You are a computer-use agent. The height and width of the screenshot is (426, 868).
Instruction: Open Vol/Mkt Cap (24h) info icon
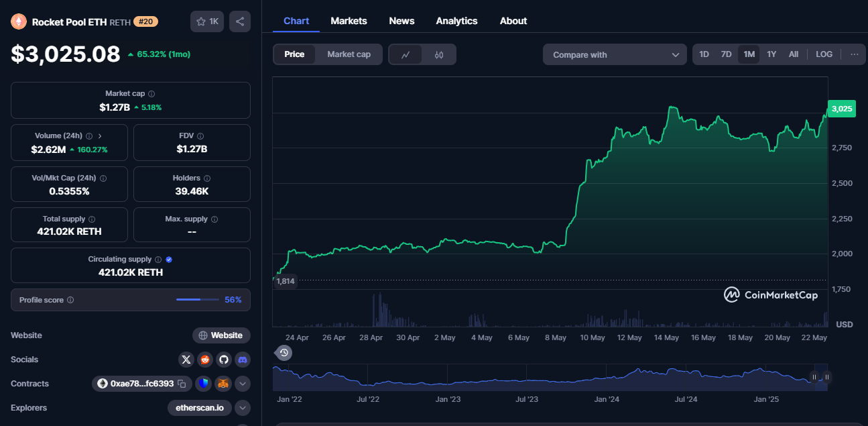tap(103, 178)
